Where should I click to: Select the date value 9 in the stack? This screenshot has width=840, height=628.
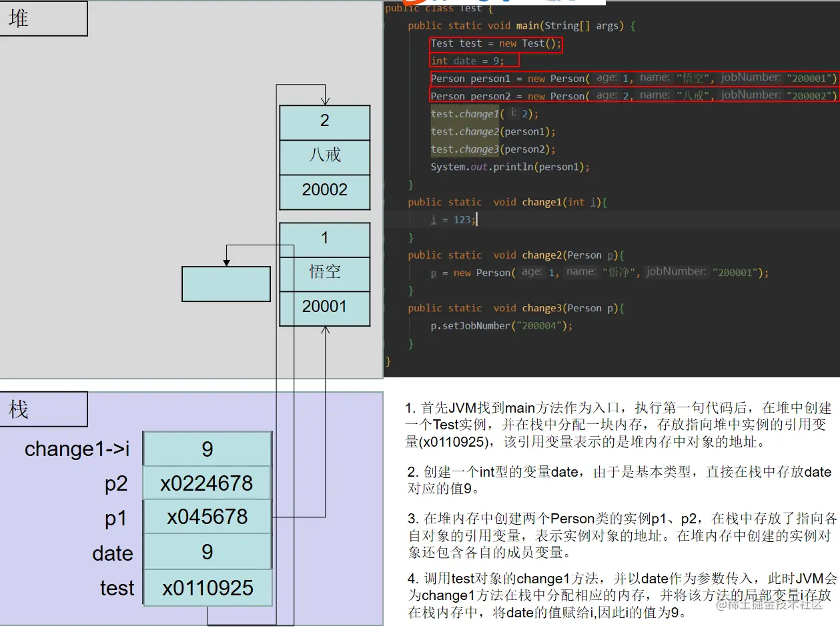pyautogui.click(x=206, y=553)
